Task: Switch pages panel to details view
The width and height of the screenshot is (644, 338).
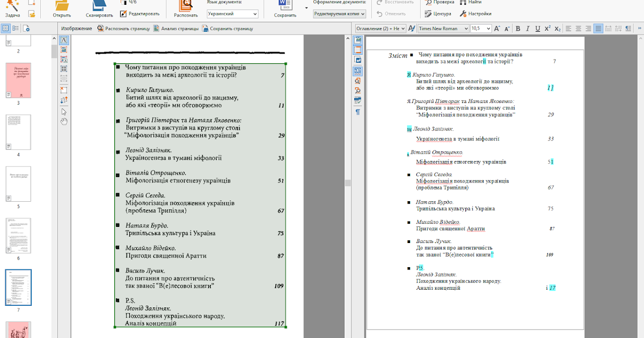Action: point(16,28)
